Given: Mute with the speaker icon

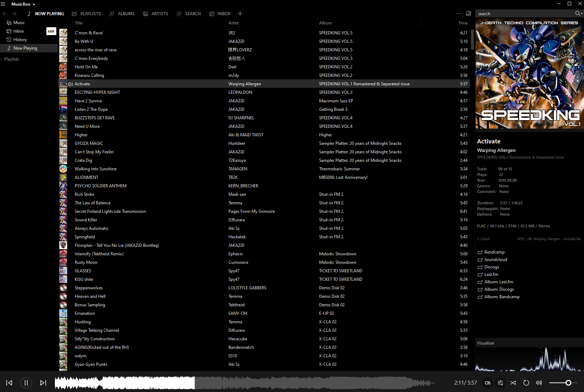Looking at the screenshot, I should [539, 383].
